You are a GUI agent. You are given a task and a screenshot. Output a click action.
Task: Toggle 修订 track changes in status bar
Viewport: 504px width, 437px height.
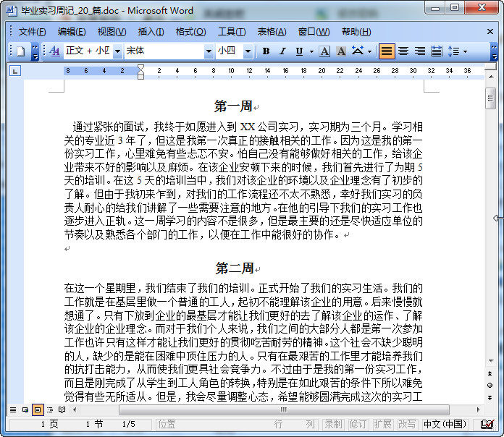[x=358, y=424]
